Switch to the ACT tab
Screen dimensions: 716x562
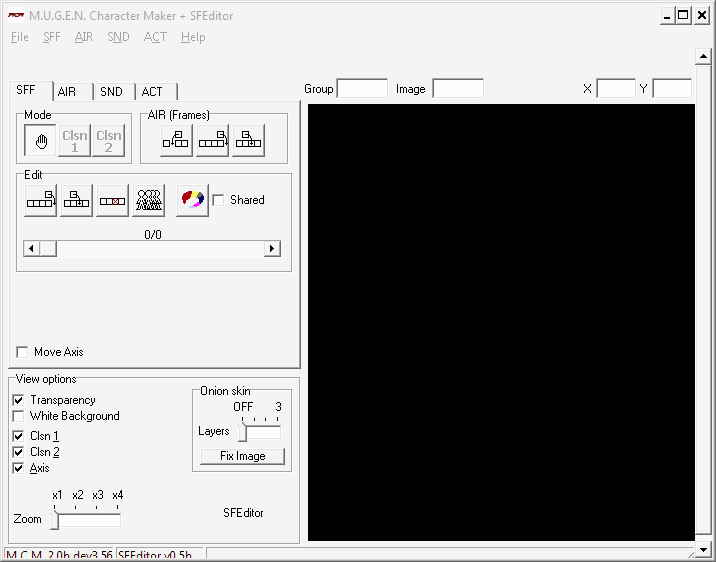click(156, 92)
